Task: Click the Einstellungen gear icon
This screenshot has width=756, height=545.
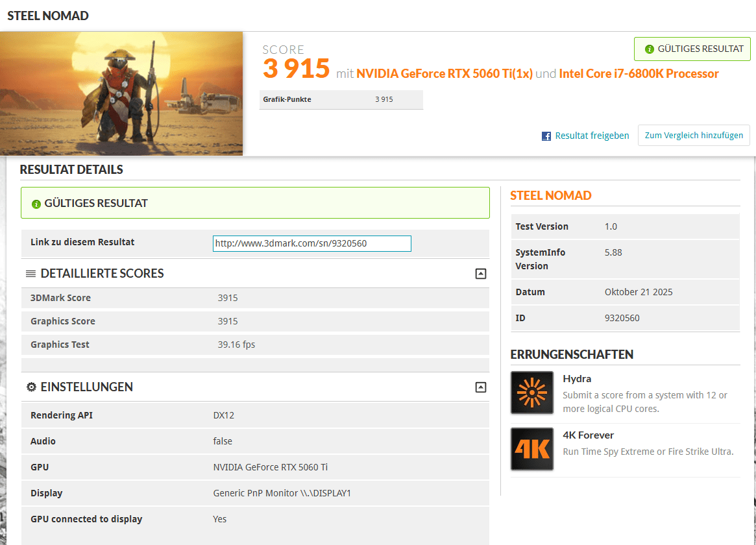Action: (31, 387)
